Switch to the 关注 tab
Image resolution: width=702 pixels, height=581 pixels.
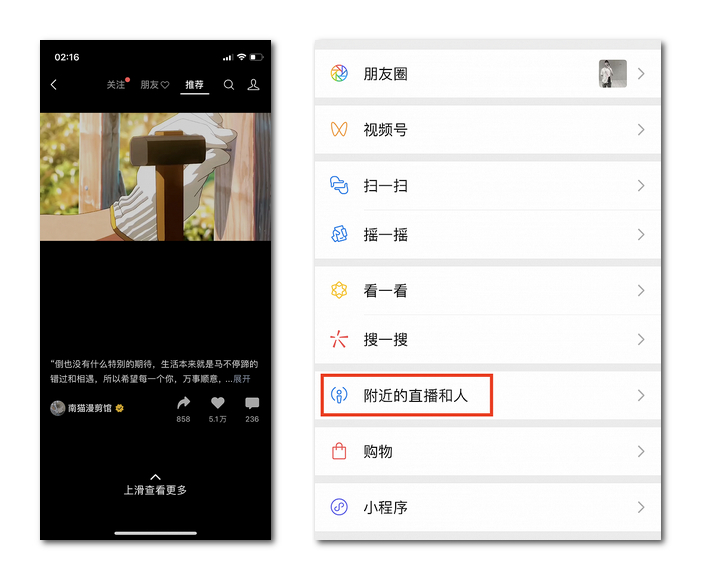pyautogui.click(x=116, y=85)
